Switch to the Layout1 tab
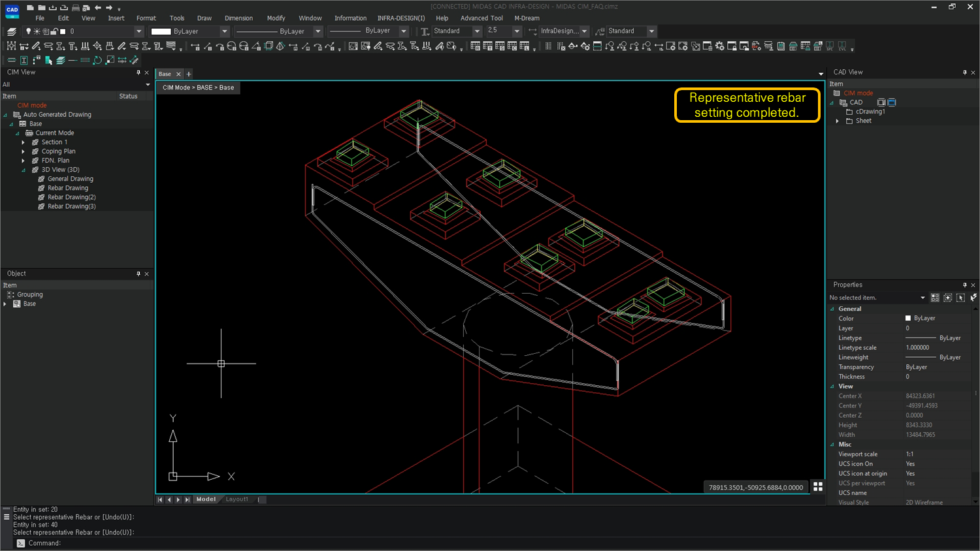 (237, 499)
